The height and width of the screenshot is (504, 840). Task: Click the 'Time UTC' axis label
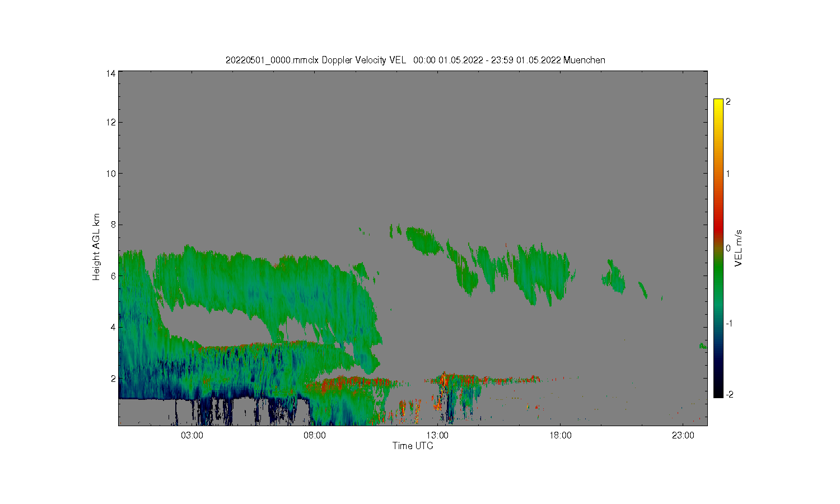(x=413, y=446)
